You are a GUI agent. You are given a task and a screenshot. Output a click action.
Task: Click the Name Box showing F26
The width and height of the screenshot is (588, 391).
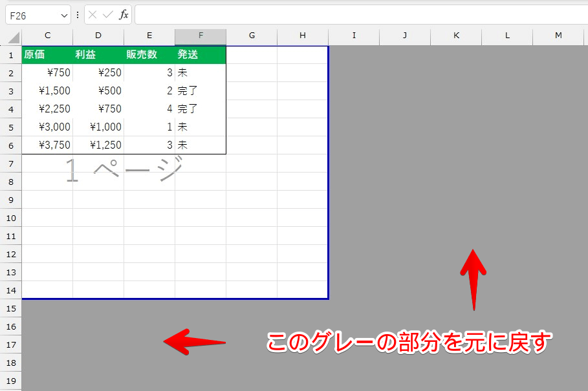[31, 15]
